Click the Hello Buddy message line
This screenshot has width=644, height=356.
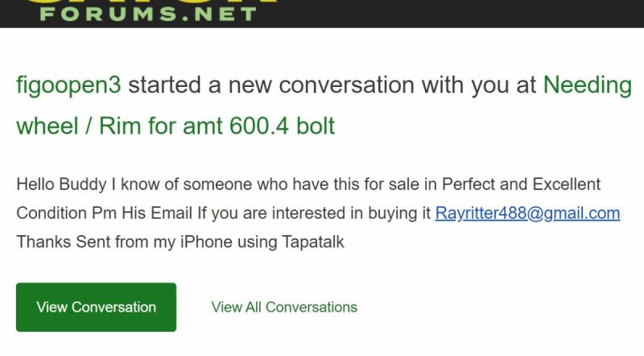point(308,184)
